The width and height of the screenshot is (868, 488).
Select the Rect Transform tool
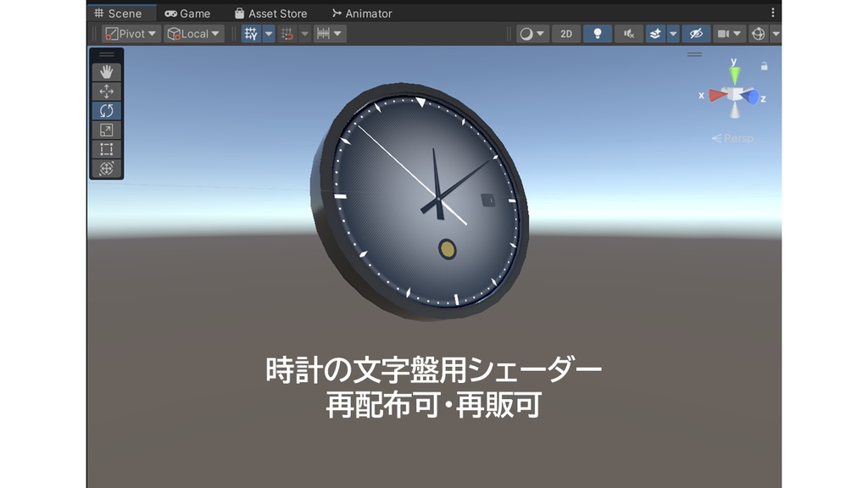tap(105, 147)
